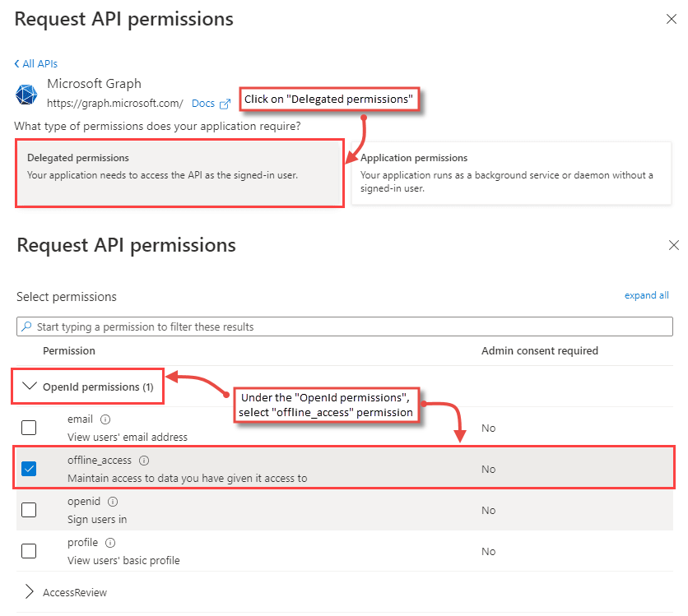Click the 'View users' basic profile' description

coord(123,561)
